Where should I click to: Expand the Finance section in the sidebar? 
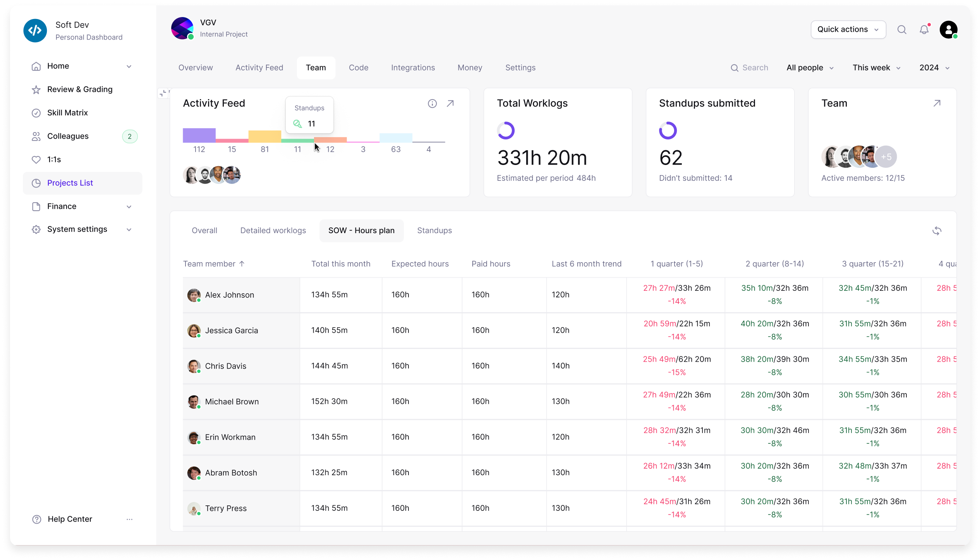[x=129, y=206]
